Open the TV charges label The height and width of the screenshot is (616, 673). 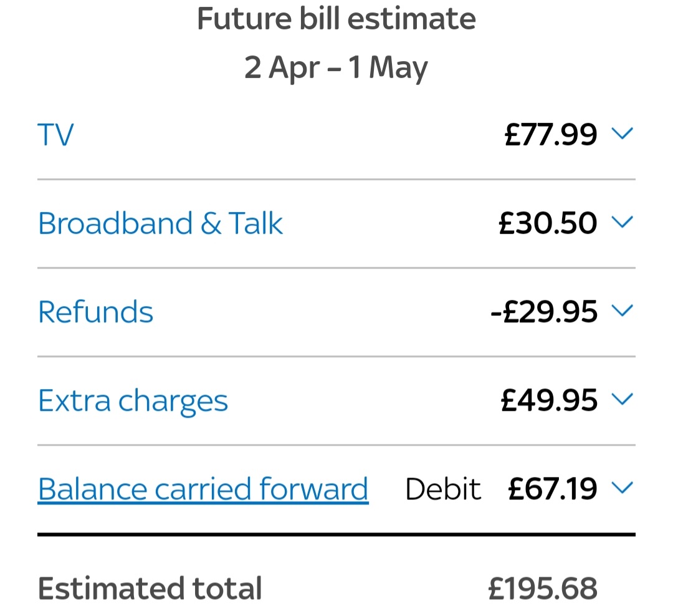pyautogui.click(x=55, y=135)
